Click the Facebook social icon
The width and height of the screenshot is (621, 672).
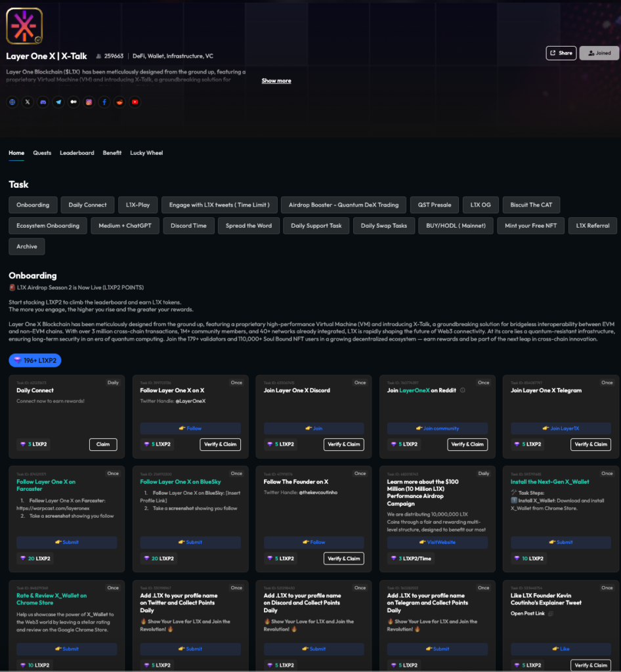[104, 102]
